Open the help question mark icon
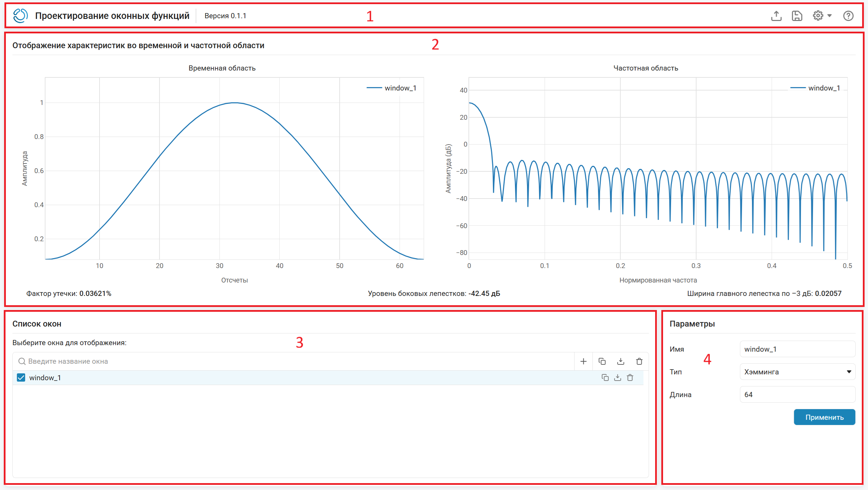 point(848,16)
